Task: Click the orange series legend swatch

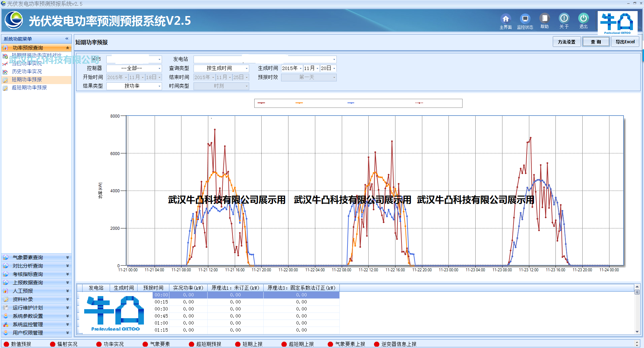Action: click(x=299, y=103)
